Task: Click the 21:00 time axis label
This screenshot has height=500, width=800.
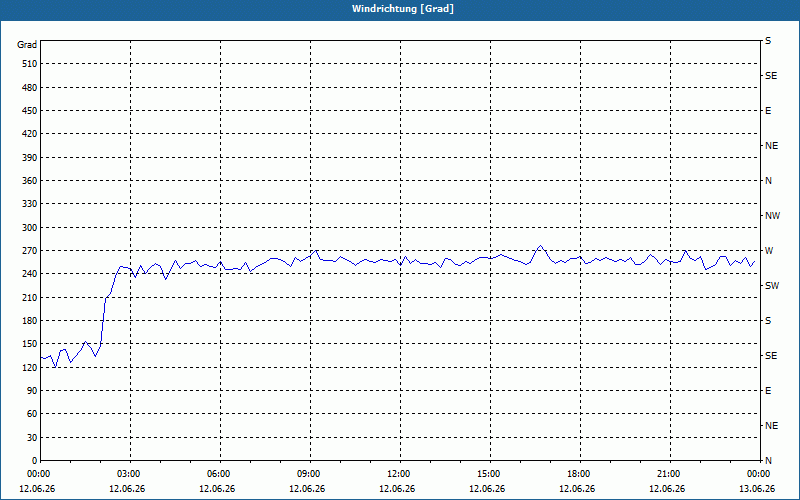Action: click(669, 474)
